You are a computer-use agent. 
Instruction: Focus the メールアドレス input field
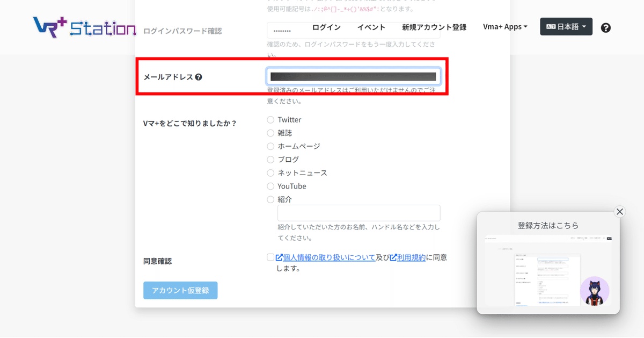(x=354, y=76)
